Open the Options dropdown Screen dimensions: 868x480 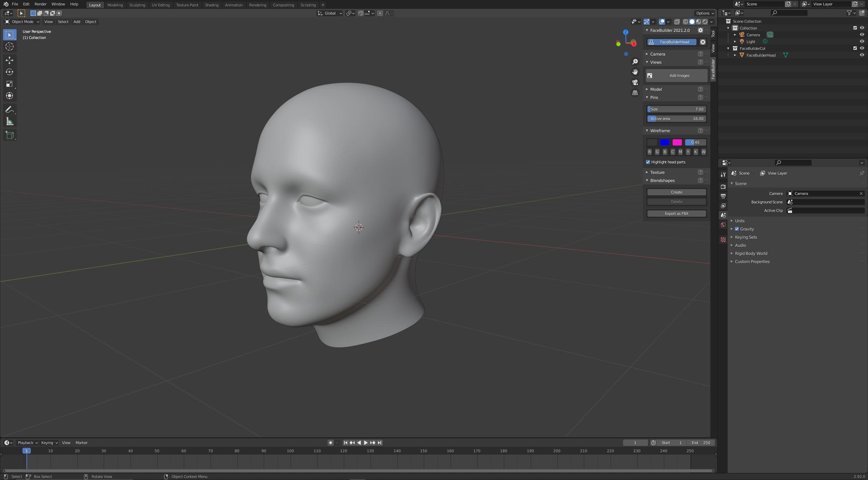click(x=705, y=13)
